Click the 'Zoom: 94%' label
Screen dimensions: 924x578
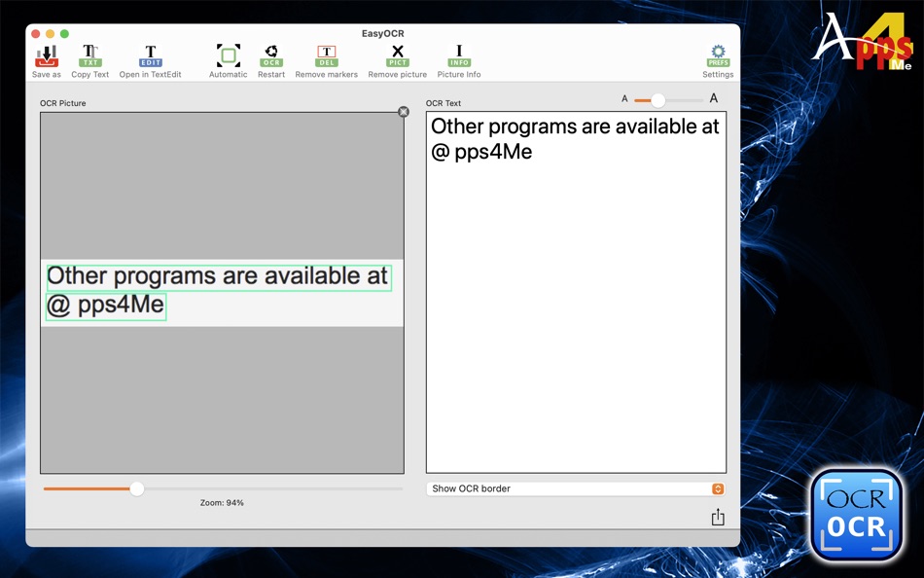click(x=222, y=502)
